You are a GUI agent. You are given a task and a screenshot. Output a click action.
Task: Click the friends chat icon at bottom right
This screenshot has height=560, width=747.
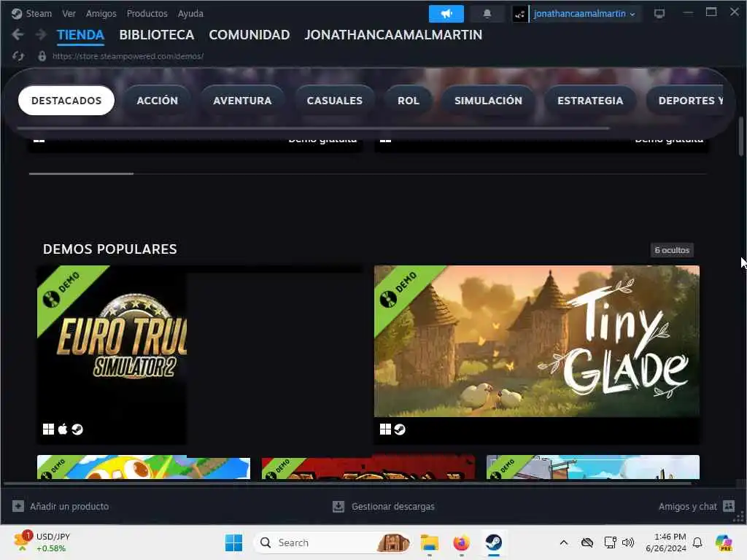click(x=729, y=506)
